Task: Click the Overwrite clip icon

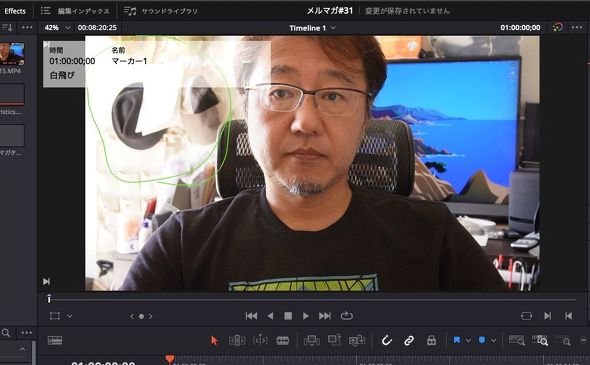Action: [334, 340]
